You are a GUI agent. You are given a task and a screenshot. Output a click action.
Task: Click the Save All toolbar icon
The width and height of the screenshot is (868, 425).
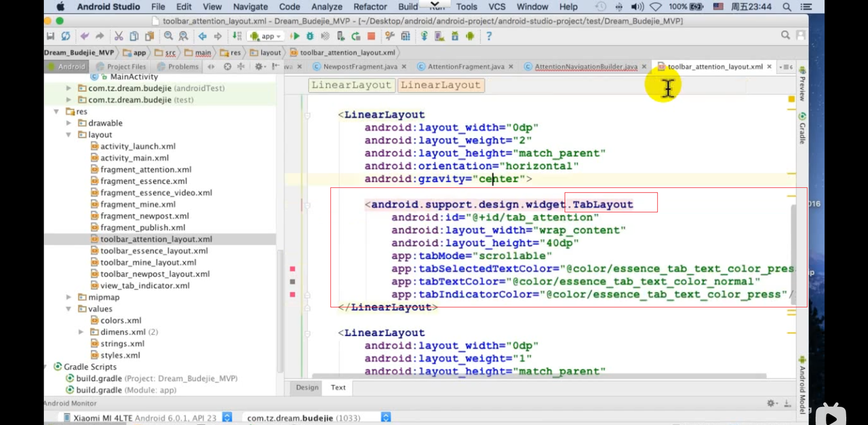coord(50,36)
